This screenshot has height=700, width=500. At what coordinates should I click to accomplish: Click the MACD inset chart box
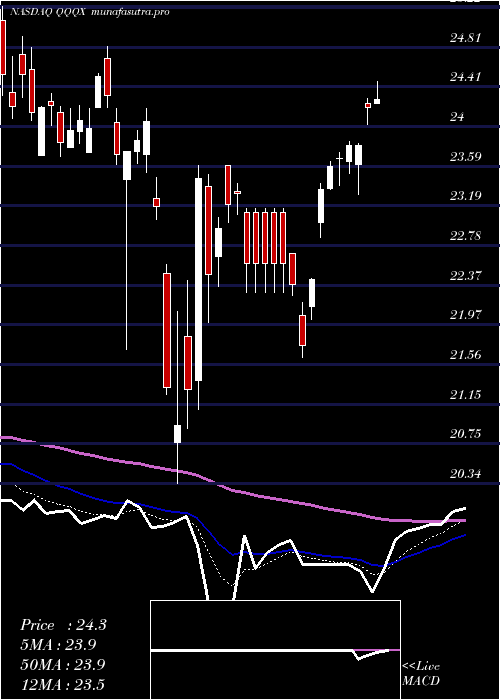[275, 650]
